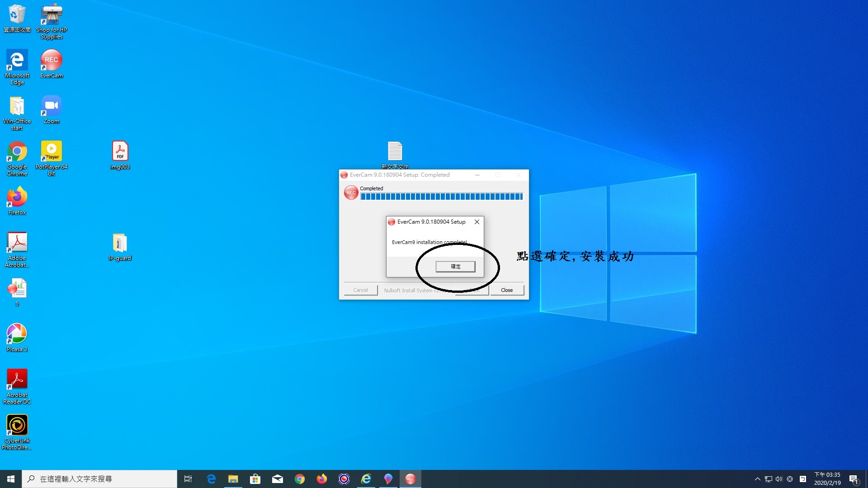Image resolution: width=868 pixels, height=488 pixels.
Task: Select the EverCam desktop shortcut
Action: [x=52, y=64]
